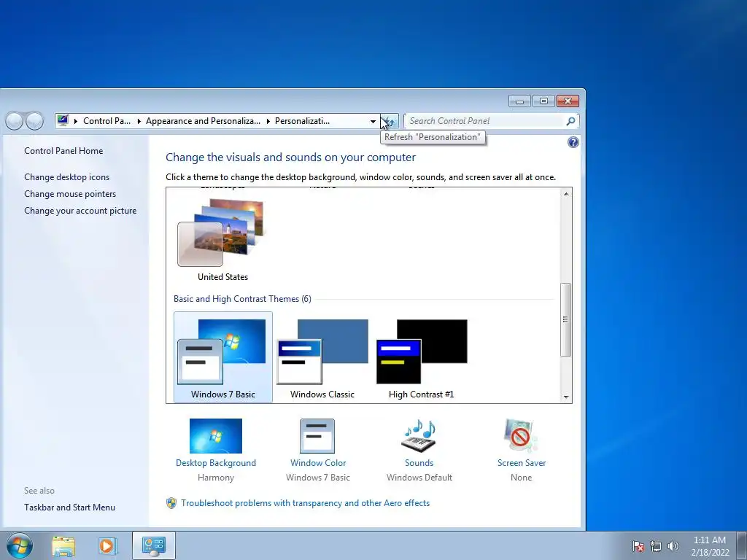Click the Screen Saver text link
This screenshot has width=747, height=560.
(x=521, y=463)
